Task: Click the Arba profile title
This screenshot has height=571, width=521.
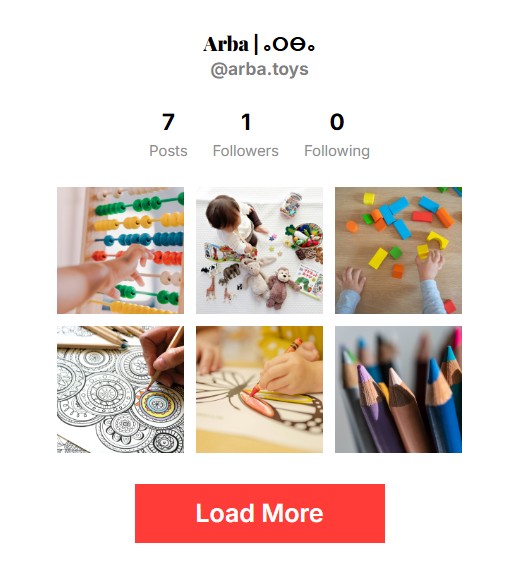Action: click(x=259, y=44)
